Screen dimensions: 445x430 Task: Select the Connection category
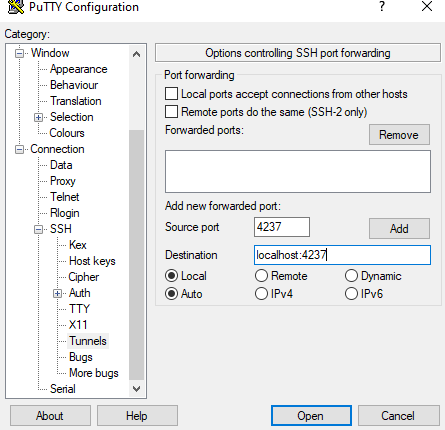(57, 149)
